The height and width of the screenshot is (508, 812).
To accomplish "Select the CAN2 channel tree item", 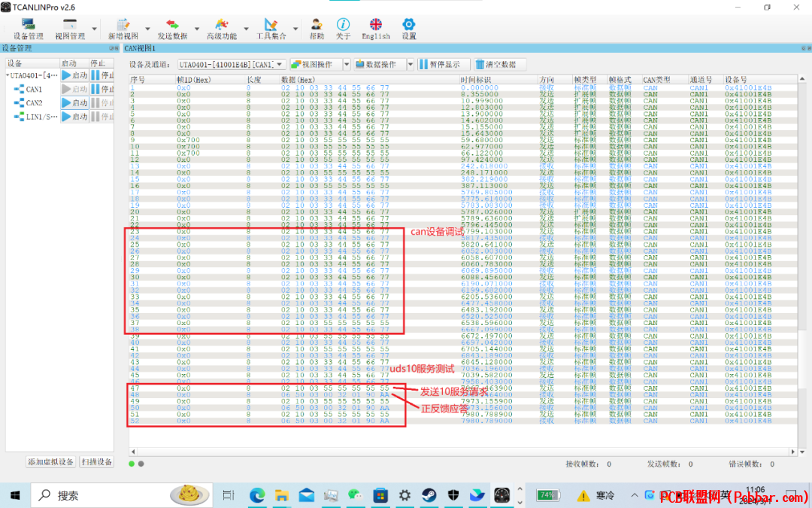I will point(29,102).
